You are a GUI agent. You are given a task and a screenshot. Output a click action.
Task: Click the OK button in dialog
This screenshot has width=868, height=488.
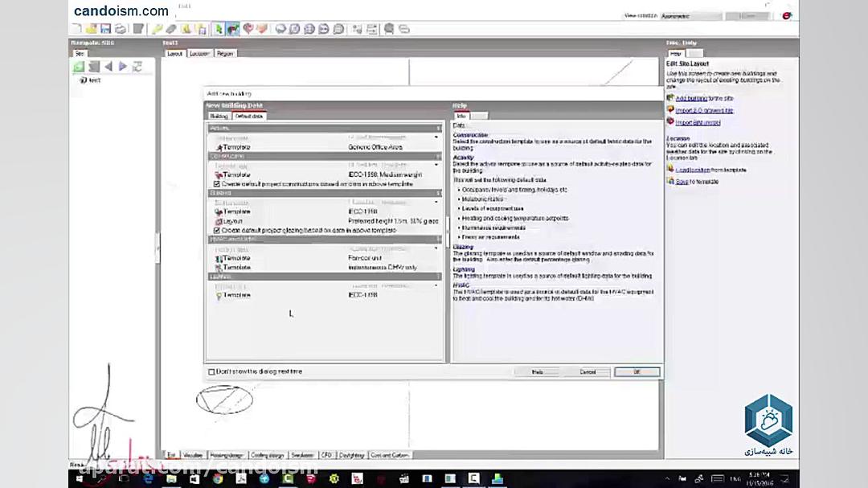[637, 372]
